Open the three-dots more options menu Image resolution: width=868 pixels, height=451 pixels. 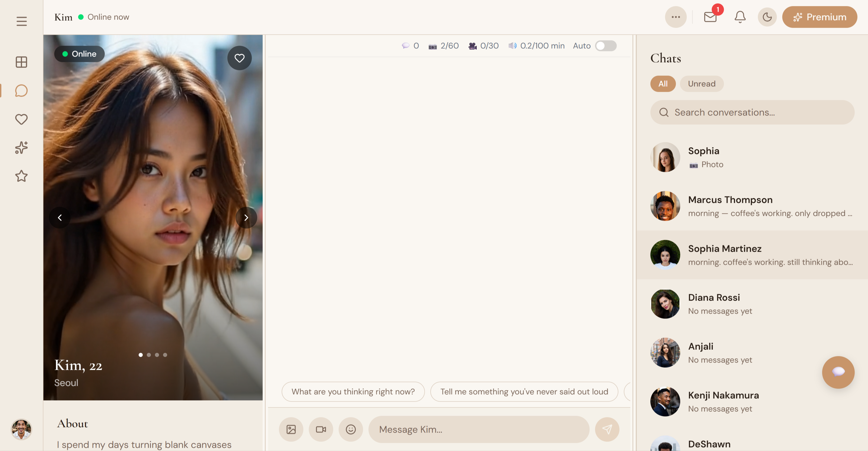click(676, 17)
